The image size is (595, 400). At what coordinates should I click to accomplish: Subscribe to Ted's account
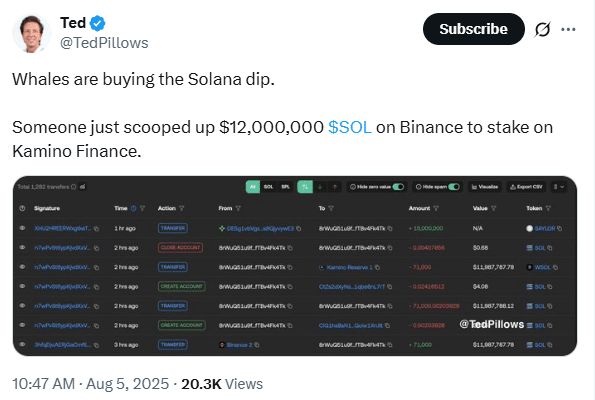click(473, 29)
